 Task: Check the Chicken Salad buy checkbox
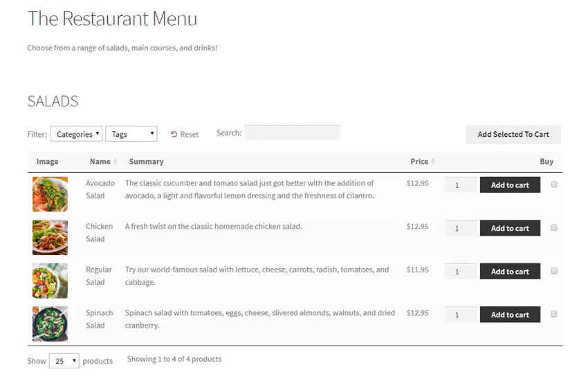pyautogui.click(x=554, y=227)
